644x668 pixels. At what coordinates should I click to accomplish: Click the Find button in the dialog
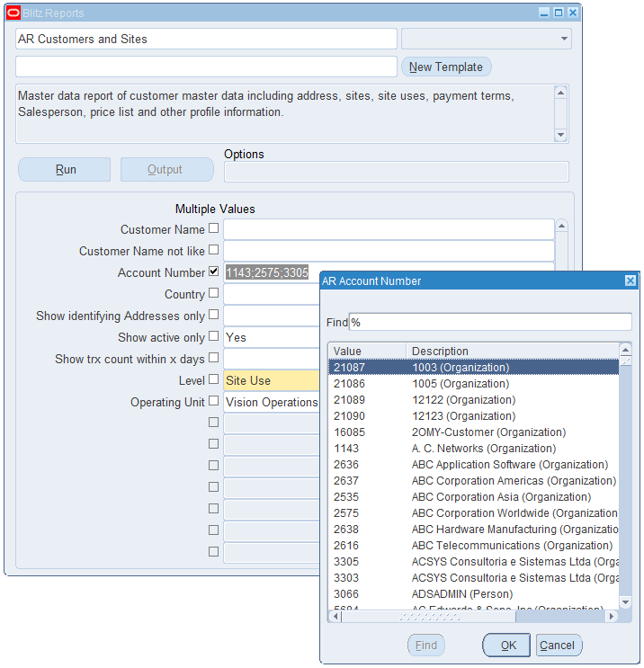click(425, 645)
